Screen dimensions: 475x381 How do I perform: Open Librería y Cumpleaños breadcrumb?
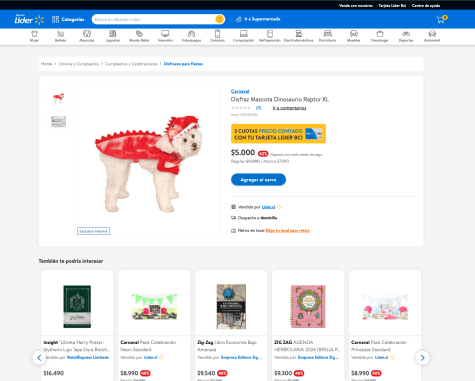[79, 64]
